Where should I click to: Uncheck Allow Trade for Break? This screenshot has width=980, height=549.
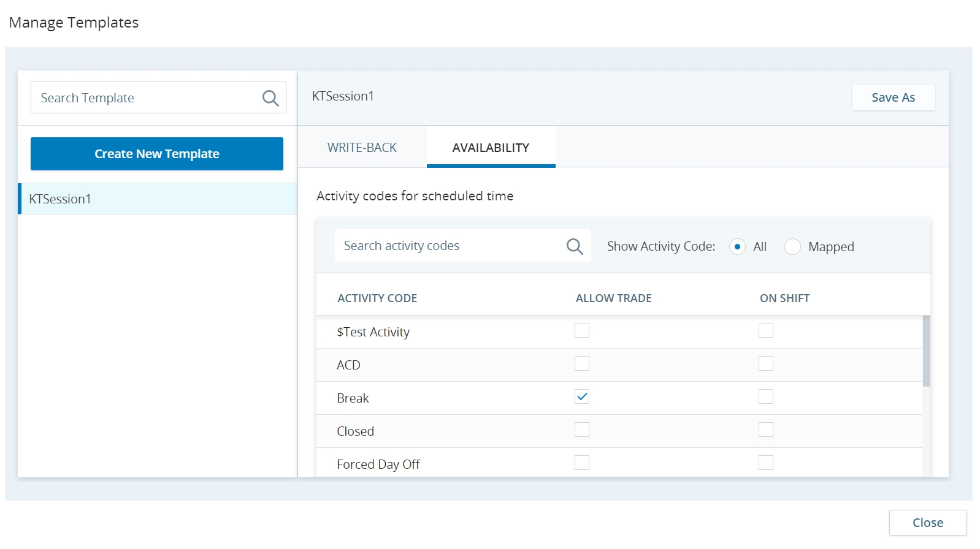point(582,397)
